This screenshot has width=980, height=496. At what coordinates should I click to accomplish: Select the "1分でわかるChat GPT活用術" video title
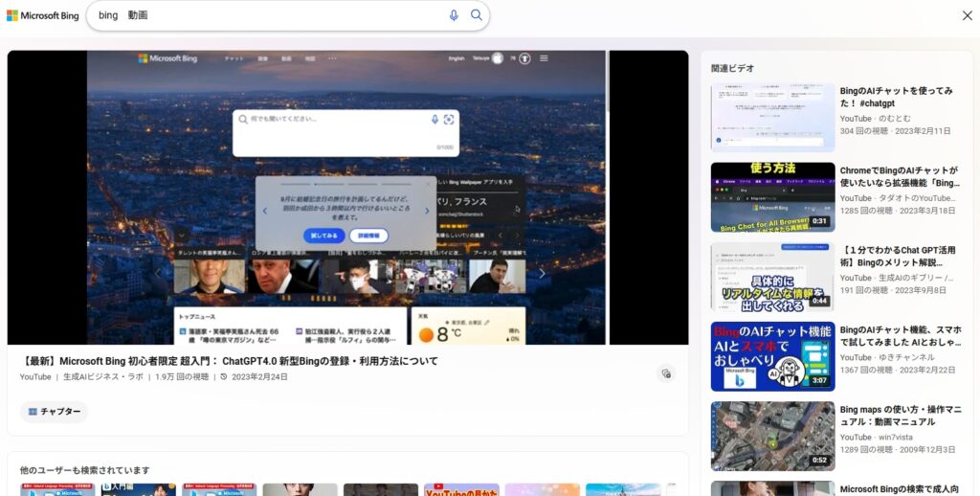click(x=898, y=256)
